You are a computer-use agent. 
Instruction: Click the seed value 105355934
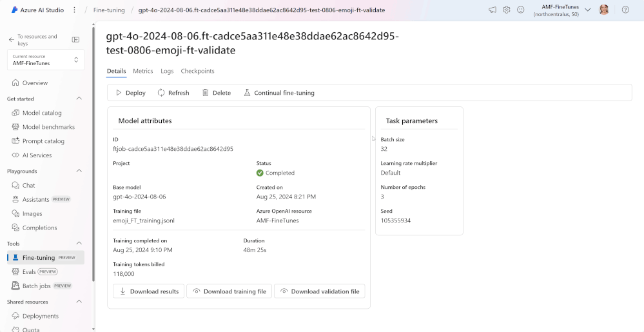(x=396, y=220)
